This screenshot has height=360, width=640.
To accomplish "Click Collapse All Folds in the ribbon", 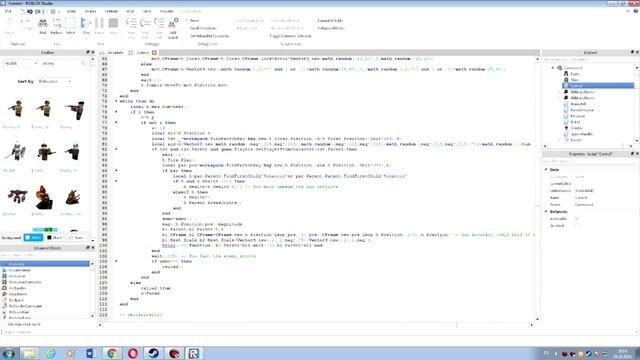I will click(x=331, y=28).
